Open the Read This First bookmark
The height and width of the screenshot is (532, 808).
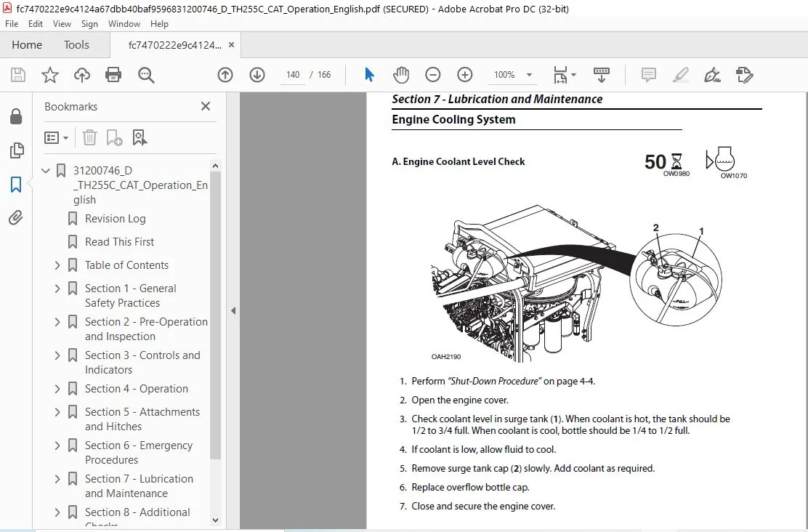pos(120,242)
